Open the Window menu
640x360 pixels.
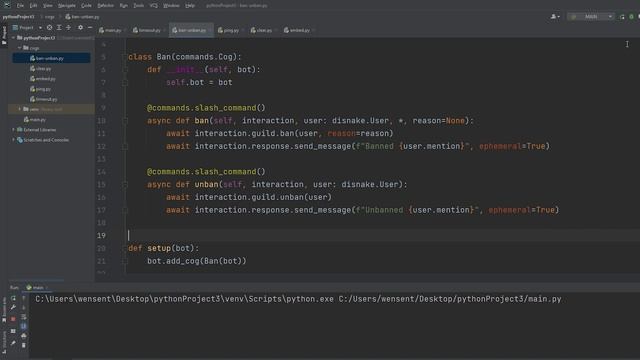coord(171,6)
